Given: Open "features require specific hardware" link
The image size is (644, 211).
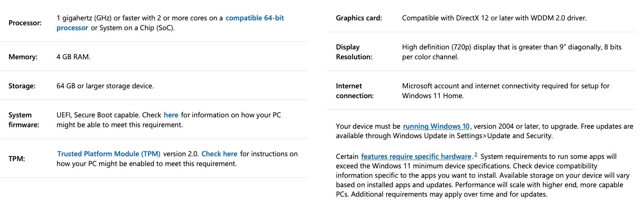Looking at the screenshot, I should click(416, 157).
